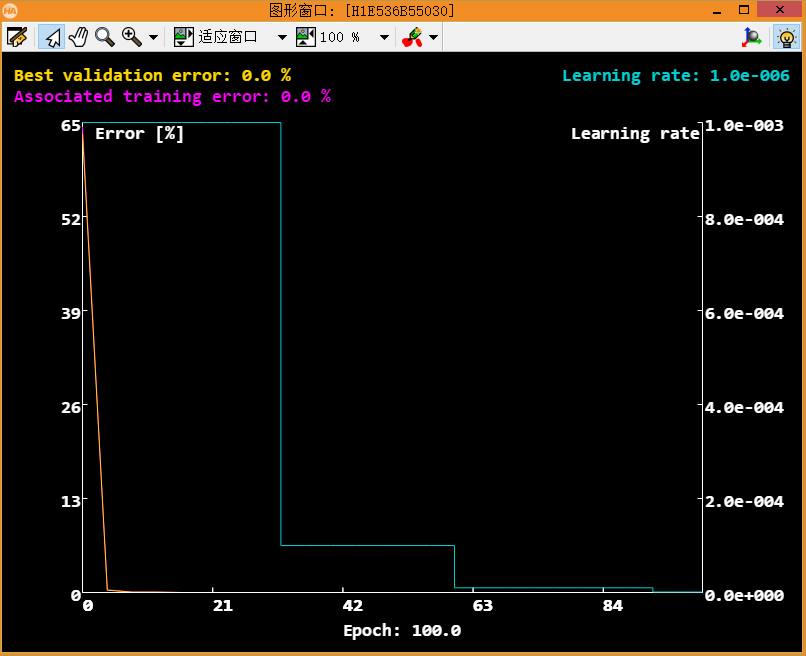Click the '42' epoch axis label
This screenshot has height=656, width=806.
click(353, 606)
